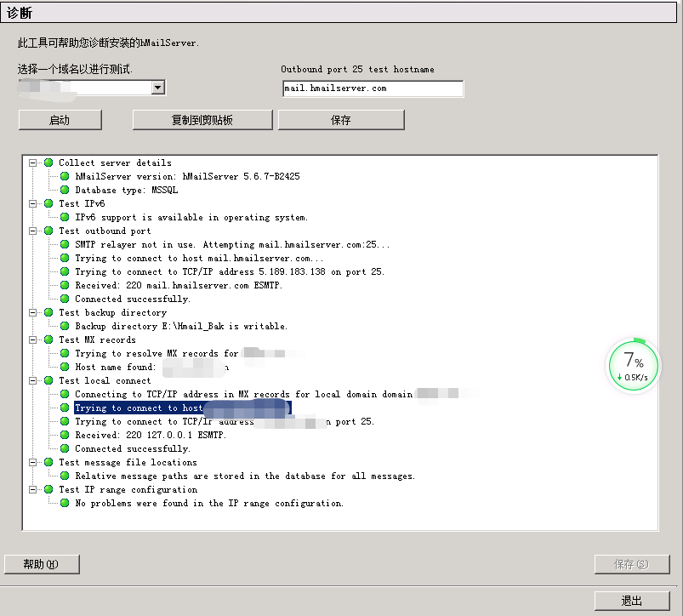Select the Connected successfully line under local connect
Image resolution: width=683 pixels, height=616 pixels.
coord(132,448)
